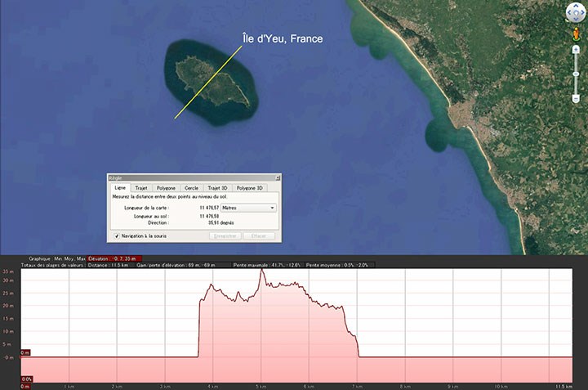Click the Pente maximale readout
The height and width of the screenshot is (390, 588).
point(267,265)
